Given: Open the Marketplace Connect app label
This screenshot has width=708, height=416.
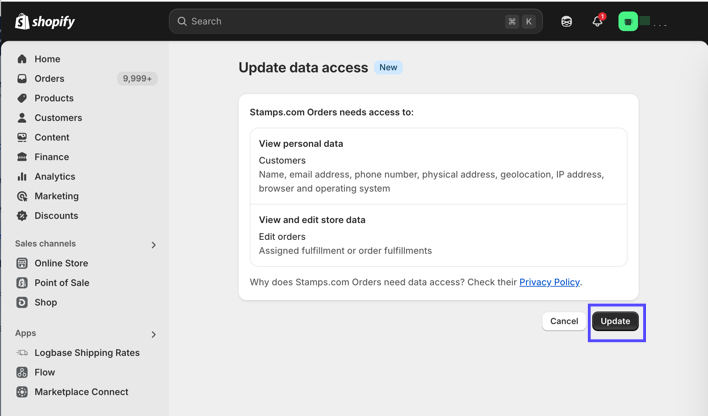Looking at the screenshot, I should pos(81,392).
